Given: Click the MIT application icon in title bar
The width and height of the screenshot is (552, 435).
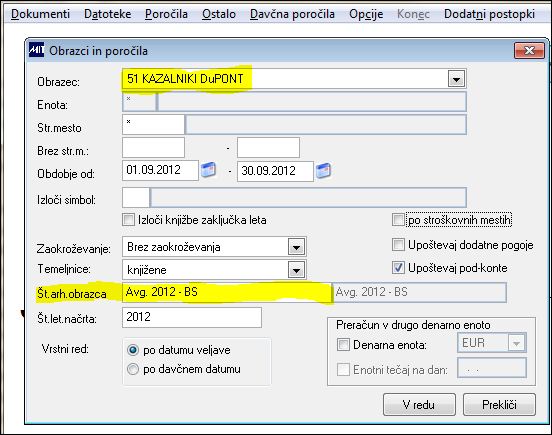Looking at the screenshot, I should (x=37, y=50).
